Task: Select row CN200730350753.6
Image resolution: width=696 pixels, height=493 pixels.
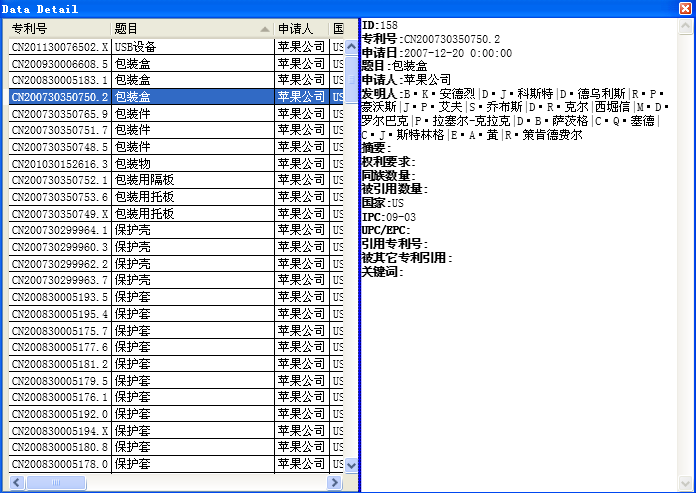Action: [177, 197]
